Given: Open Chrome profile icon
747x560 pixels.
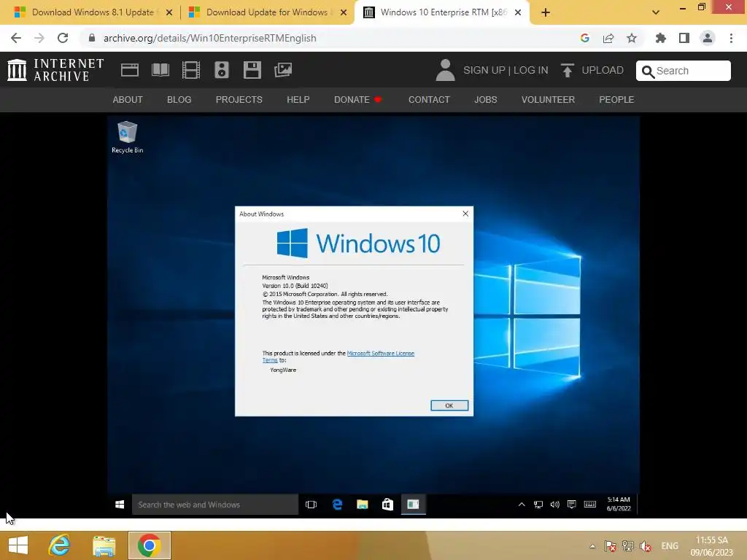Looking at the screenshot, I should (708, 38).
